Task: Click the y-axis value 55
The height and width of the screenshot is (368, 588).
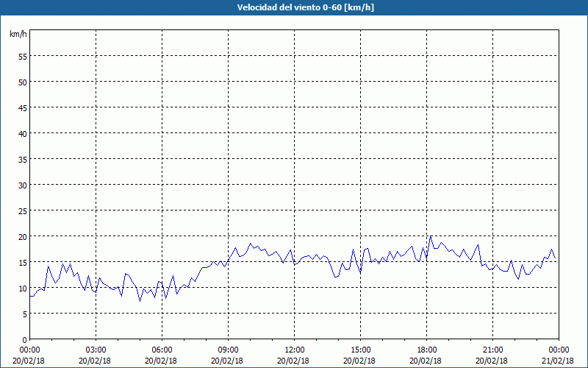Action: (x=23, y=57)
